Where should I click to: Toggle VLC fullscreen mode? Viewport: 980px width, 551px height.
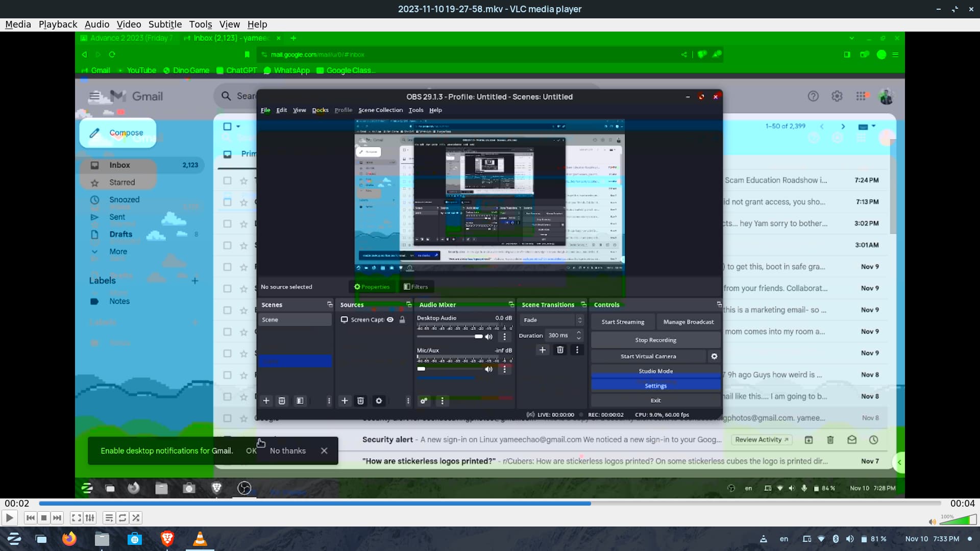tap(76, 518)
